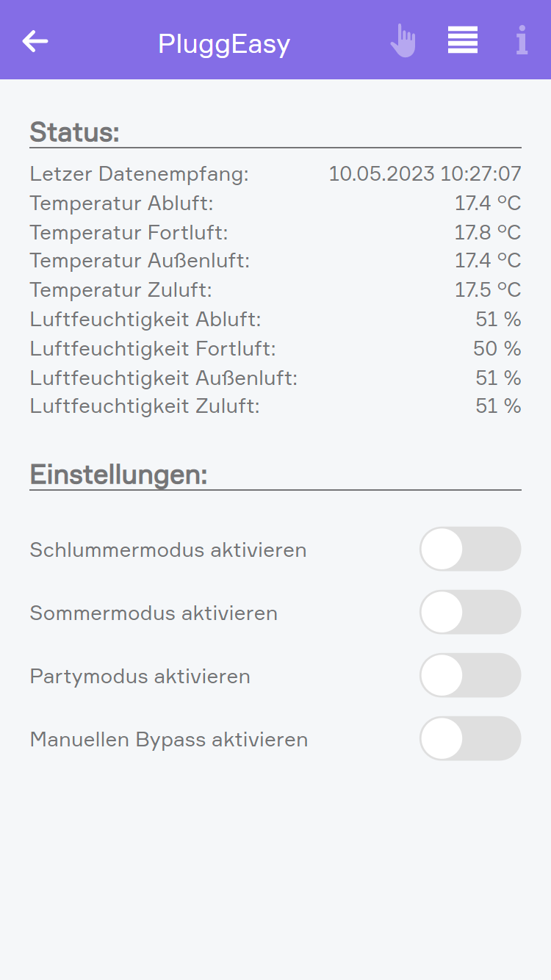Open the stacked lines list icon
Viewport: 551px width, 980px height.
[x=463, y=40]
